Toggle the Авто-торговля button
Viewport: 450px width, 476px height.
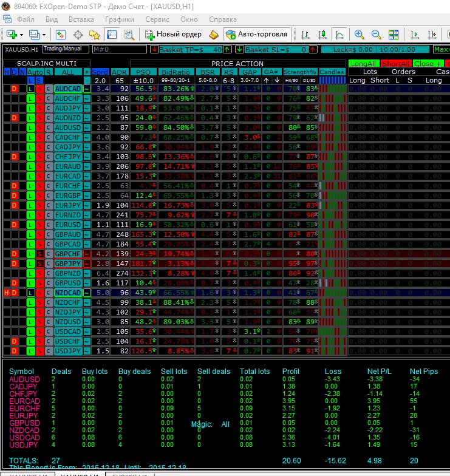click(257, 34)
